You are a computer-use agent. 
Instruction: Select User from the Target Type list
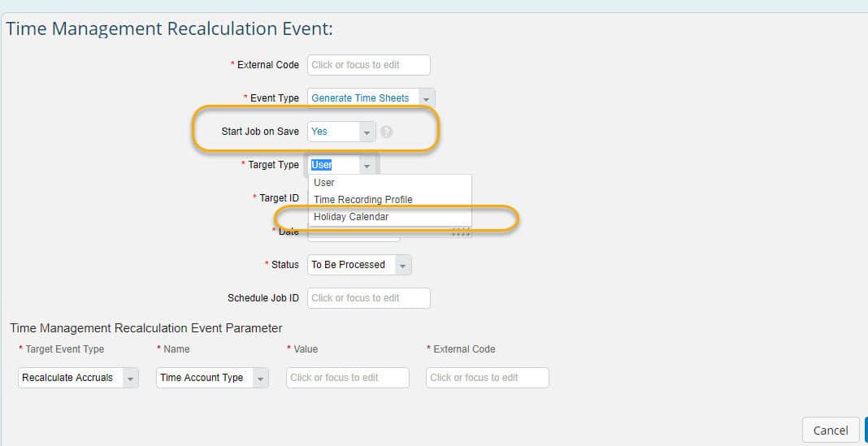[324, 183]
